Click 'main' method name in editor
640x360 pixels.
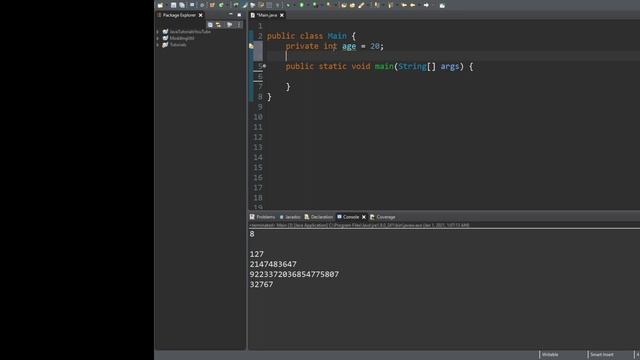tap(384, 66)
